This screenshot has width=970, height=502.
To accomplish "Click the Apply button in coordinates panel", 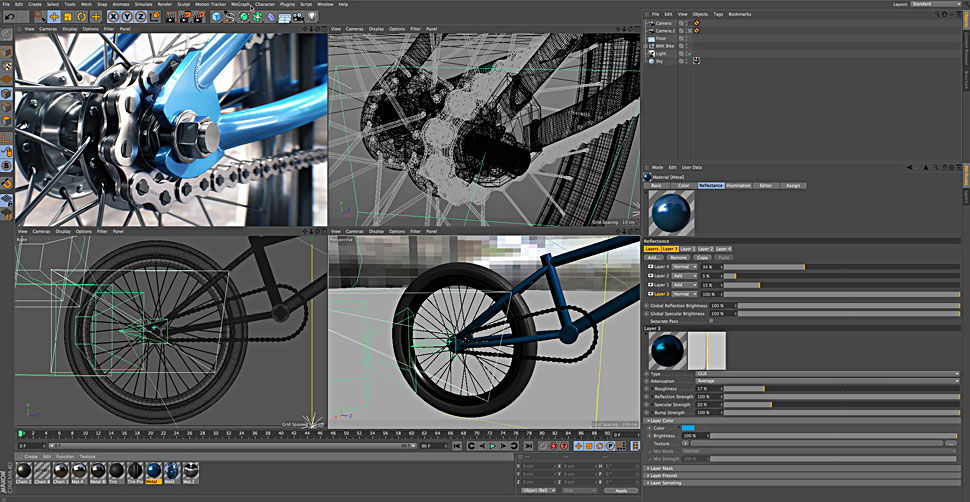I will tap(620, 490).
